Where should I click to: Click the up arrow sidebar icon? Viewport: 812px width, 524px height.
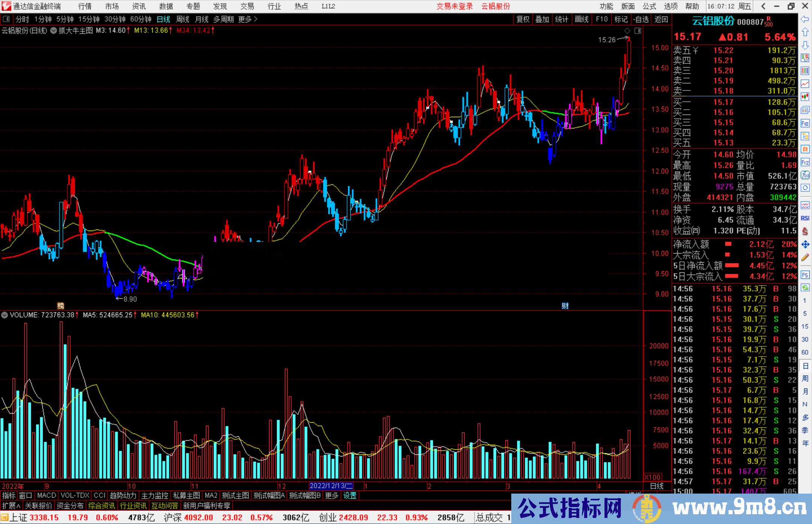[805, 32]
